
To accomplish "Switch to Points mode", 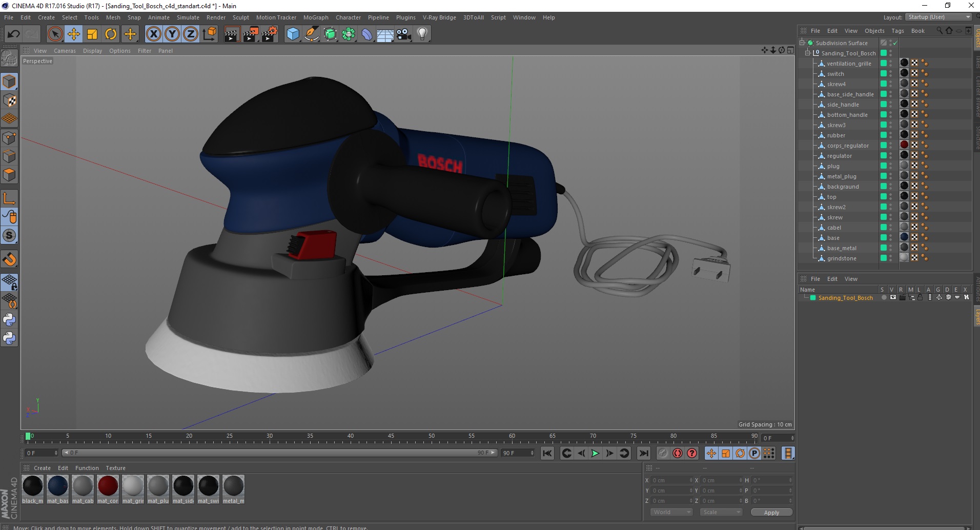I will click(x=9, y=137).
